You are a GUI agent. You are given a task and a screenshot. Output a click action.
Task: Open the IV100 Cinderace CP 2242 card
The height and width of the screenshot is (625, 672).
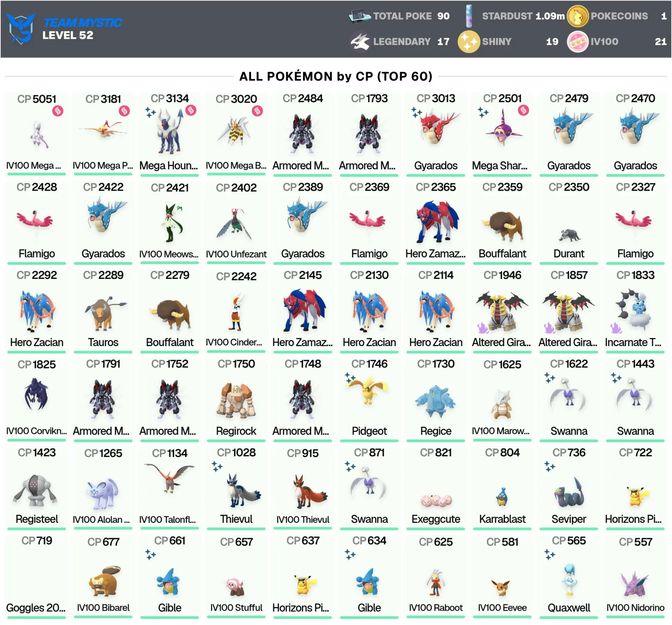236,311
